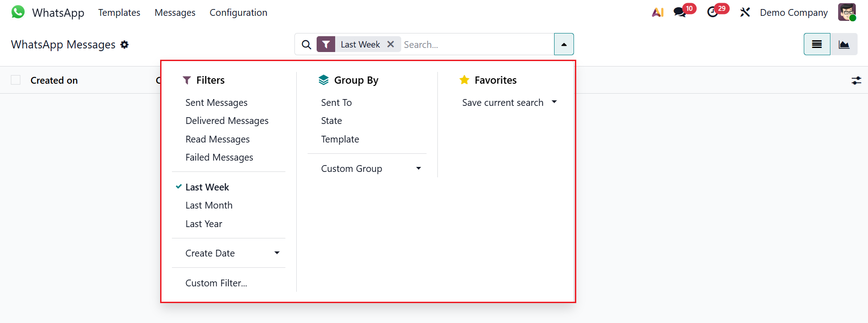Collapse the search options panel toggle
The width and height of the screenshot is (868, 323).
coord(564,44)
